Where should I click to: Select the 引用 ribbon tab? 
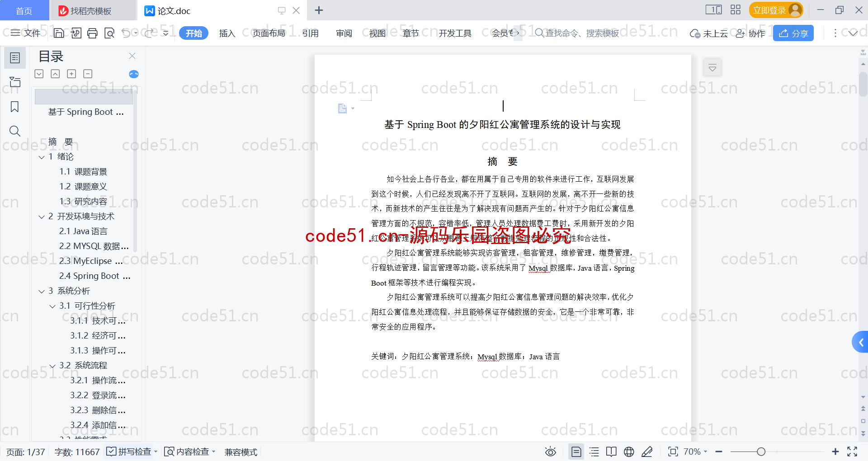pos(310,33)
